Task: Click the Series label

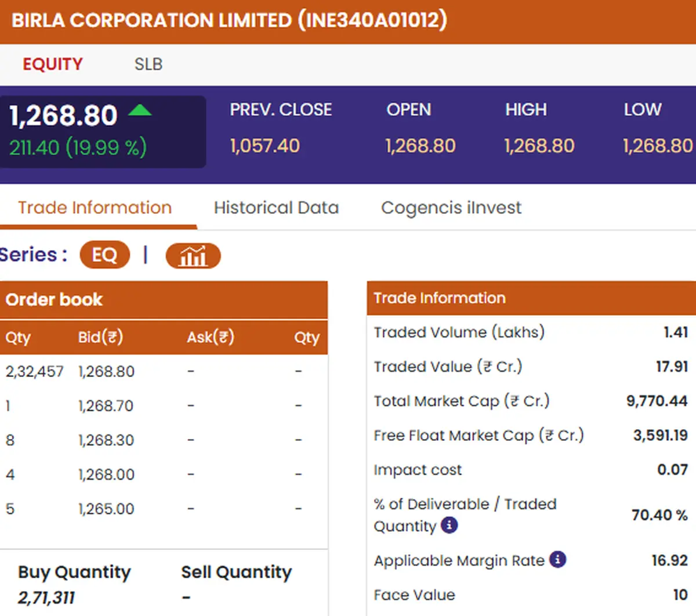Action: tap(34, 255)
